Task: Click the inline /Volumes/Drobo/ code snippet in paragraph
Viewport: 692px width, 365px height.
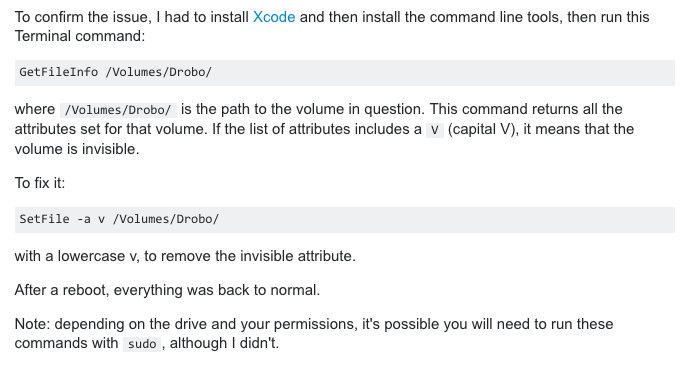Action: [x=118, y=110]
